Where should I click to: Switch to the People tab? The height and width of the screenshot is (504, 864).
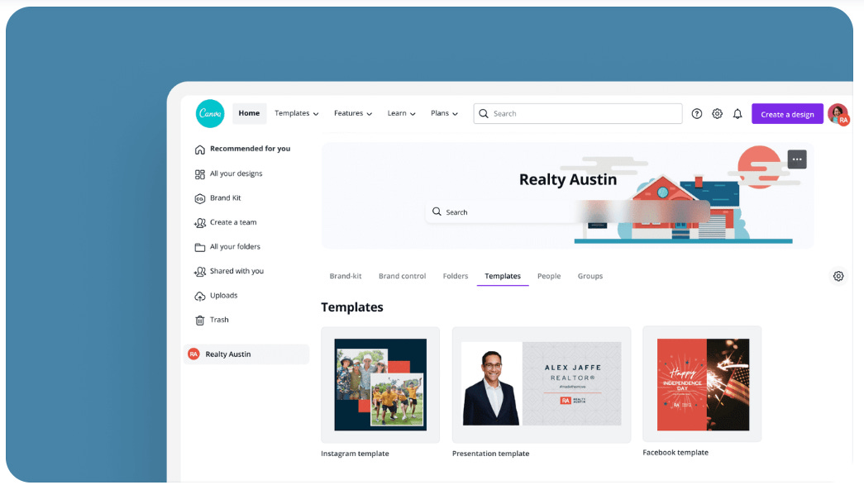click(x=549, y=276)
